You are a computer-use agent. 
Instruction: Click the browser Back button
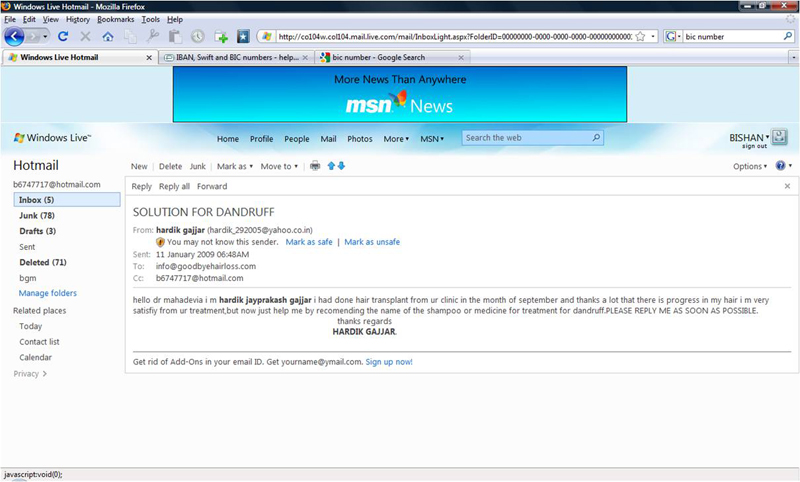coord(14,36)
